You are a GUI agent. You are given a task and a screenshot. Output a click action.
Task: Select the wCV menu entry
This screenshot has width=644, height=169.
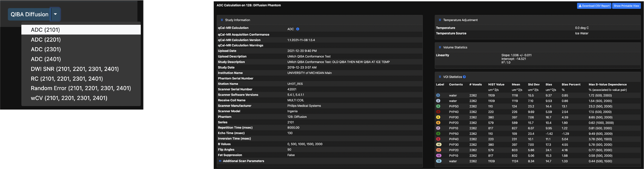tap(69, 98)
